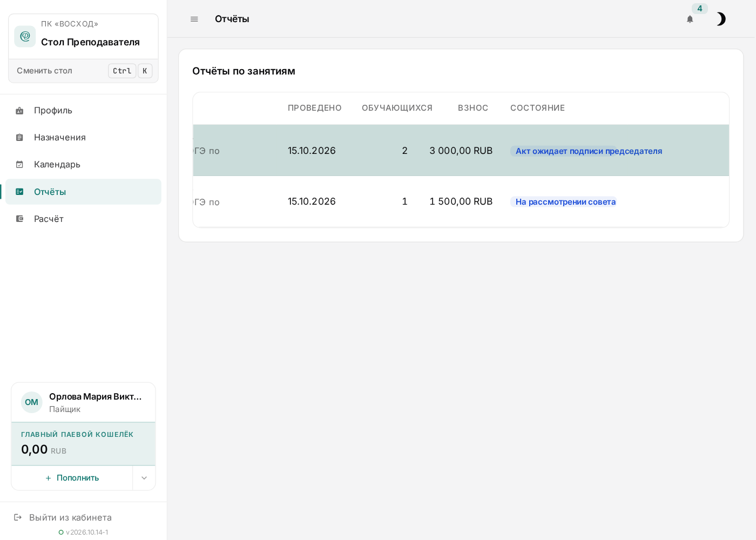The height and width of the screenshot is (540, 756).
Task: Click the Ctrl keyboard shortcut key
Action: point(122,71)
